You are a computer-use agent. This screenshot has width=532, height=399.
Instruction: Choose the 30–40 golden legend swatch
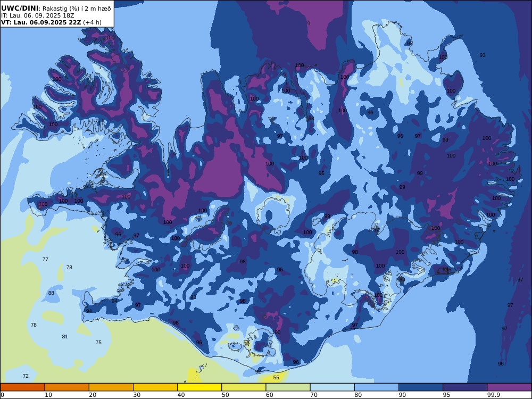pyautogui.click(x=155, y=387)
